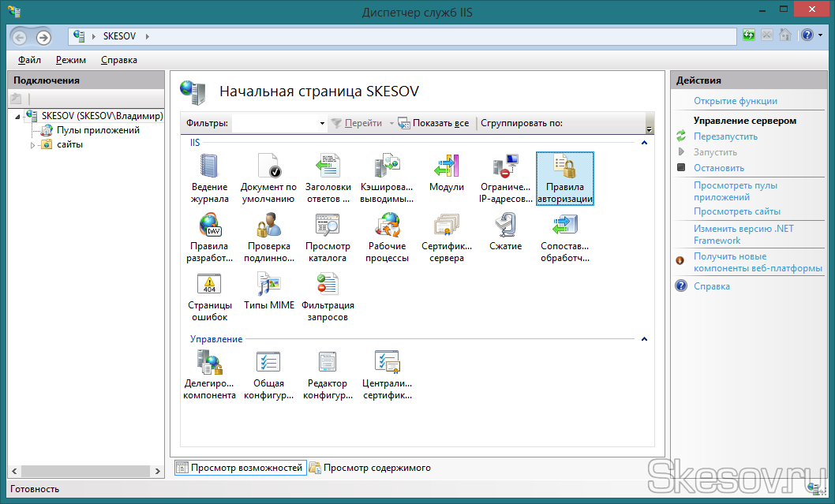The height and width of the screenshot is (504, 835).
Task: Expand the сайты tree node
Action: (x=33, y=145)
